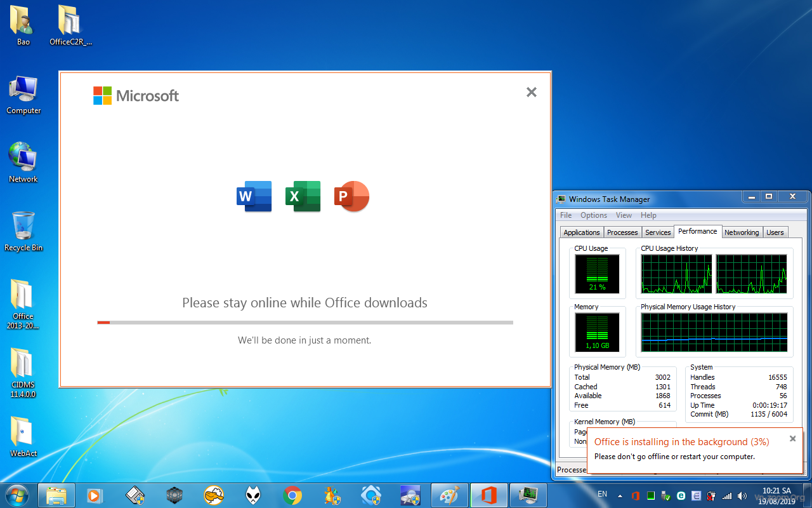The image size is (812, 508).
Task: Switch to the Processes tab
Action: pyautogui.click(x=622, y=232)
